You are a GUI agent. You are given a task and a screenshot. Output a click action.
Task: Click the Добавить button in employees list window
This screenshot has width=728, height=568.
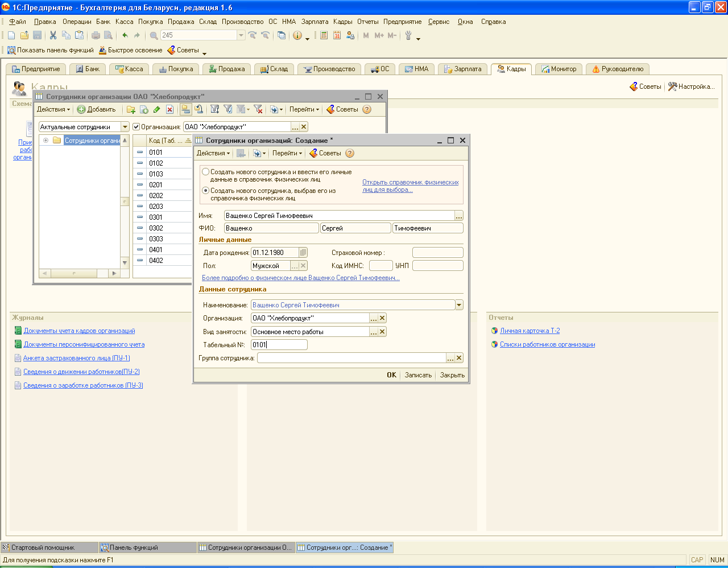point(96,109)
